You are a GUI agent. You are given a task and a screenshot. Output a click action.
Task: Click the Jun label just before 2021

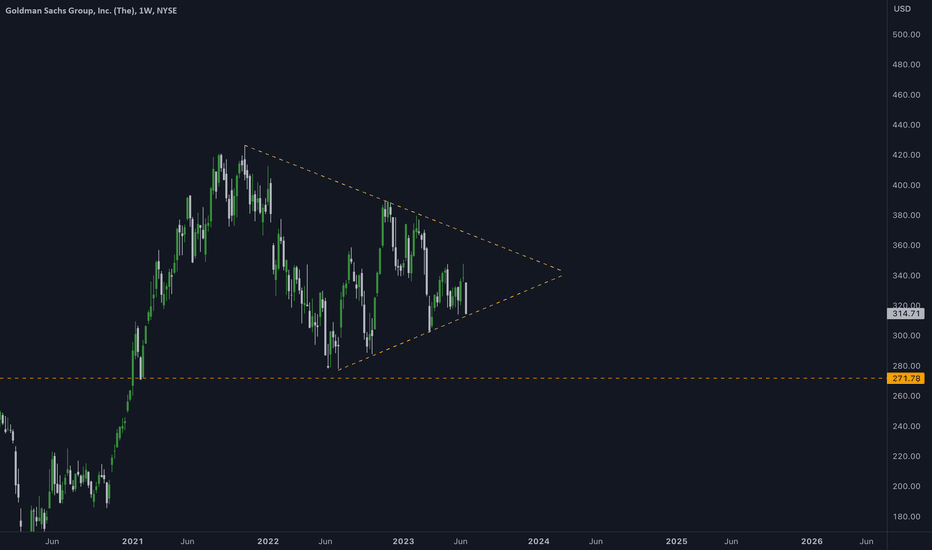pyautogui.click(x=52, y=541)
